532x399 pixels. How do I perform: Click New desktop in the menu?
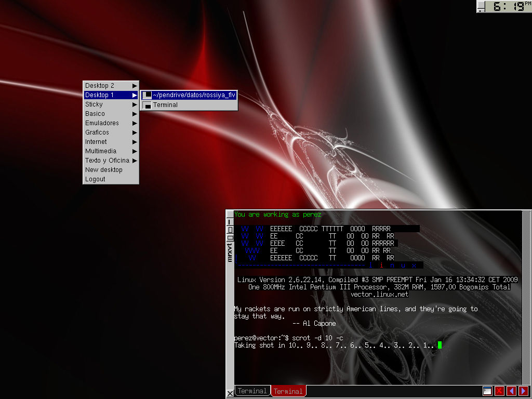click(104, 170)
